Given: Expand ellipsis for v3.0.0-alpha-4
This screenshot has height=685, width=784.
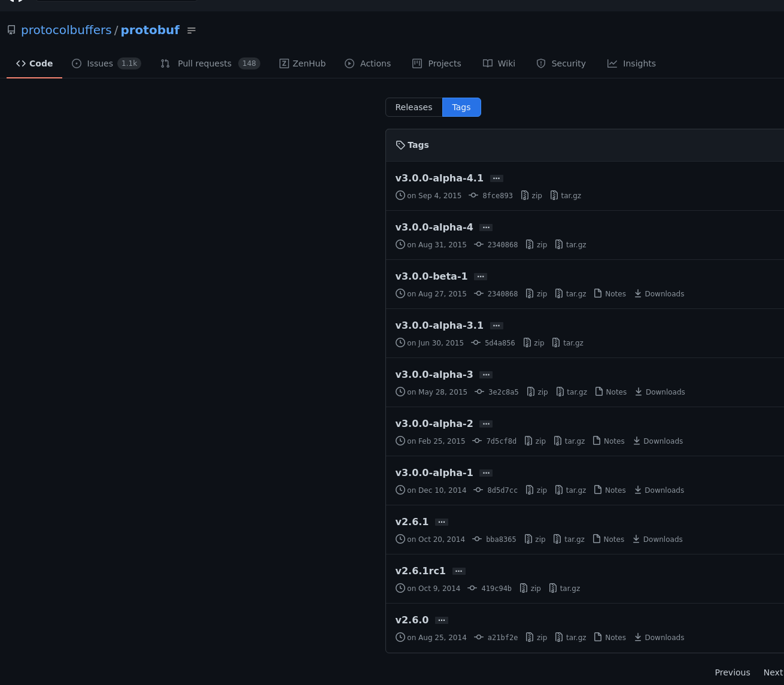Looking at the screenshot, I should point(486,228).
